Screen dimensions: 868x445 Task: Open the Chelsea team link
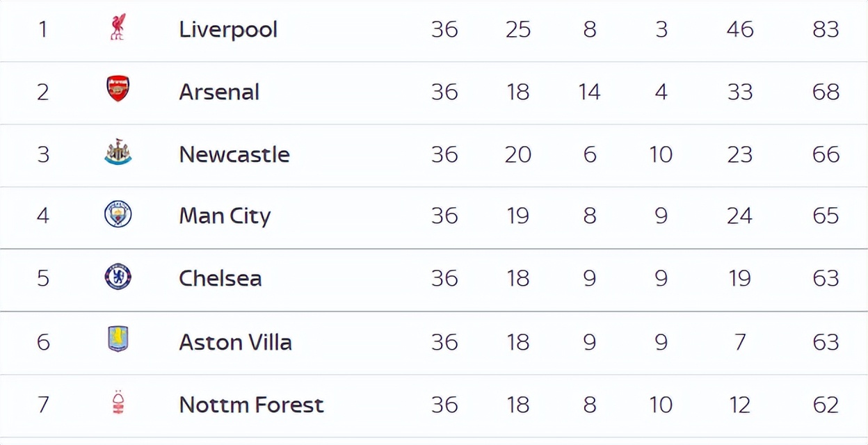click(x=220, y=278)
